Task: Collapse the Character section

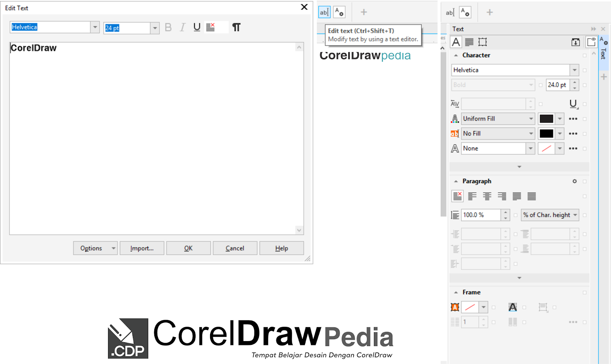Action: [x=456, y=55]
